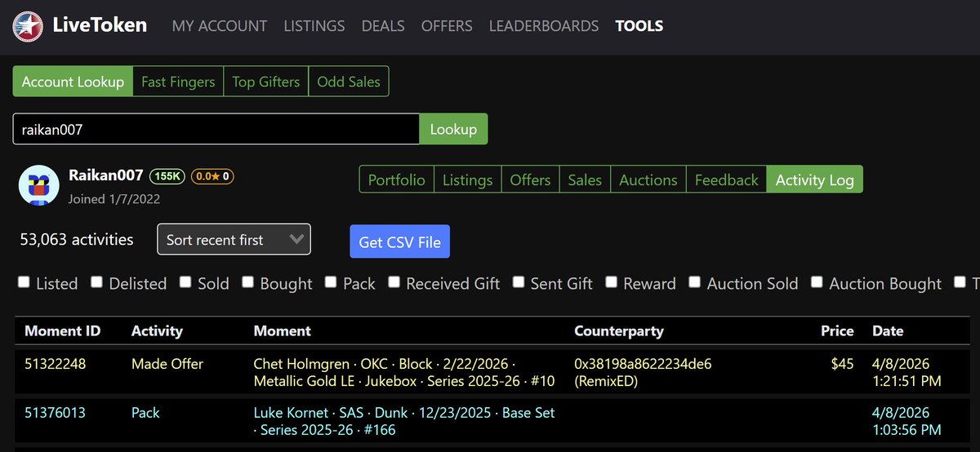Click the $45 price cell
Image resolution: width=980 pixels, height=452 pixels.
point(842,364)
